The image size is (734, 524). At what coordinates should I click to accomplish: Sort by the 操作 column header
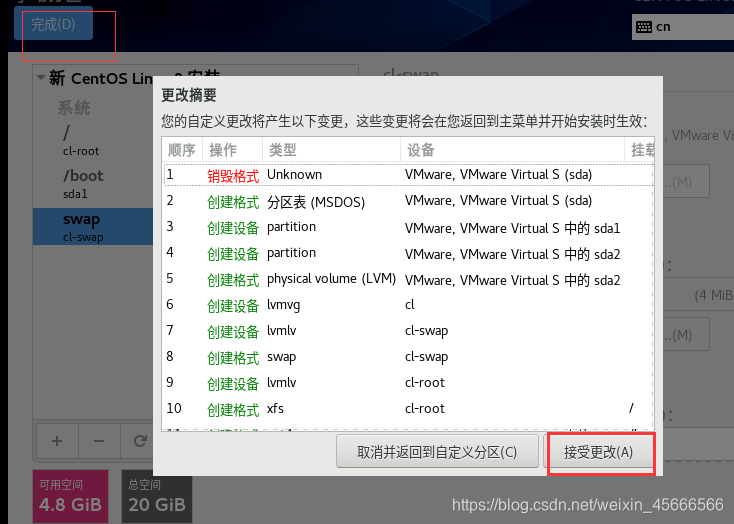(x=232, y=150)
